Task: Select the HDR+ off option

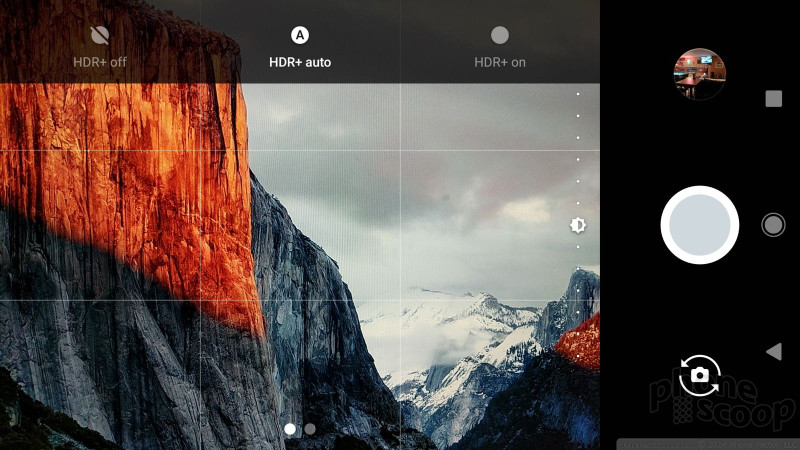Action: 99,47
